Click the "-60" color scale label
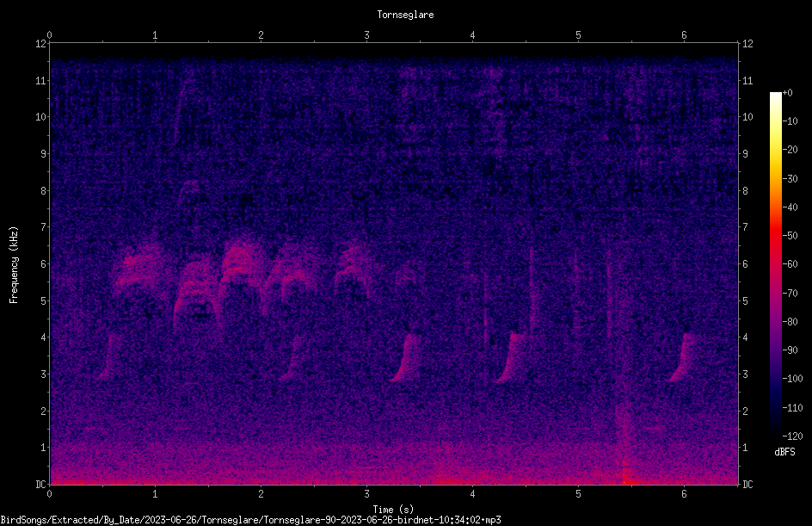Image resolution: width=812 pixels, height=526 pixels. coord(790,264)
